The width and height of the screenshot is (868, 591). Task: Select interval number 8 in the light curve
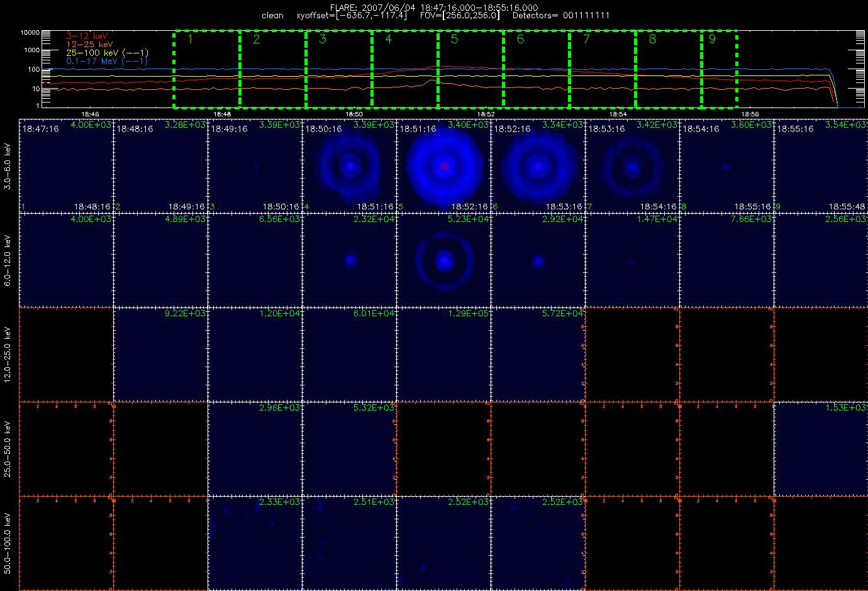click(652, 39)
